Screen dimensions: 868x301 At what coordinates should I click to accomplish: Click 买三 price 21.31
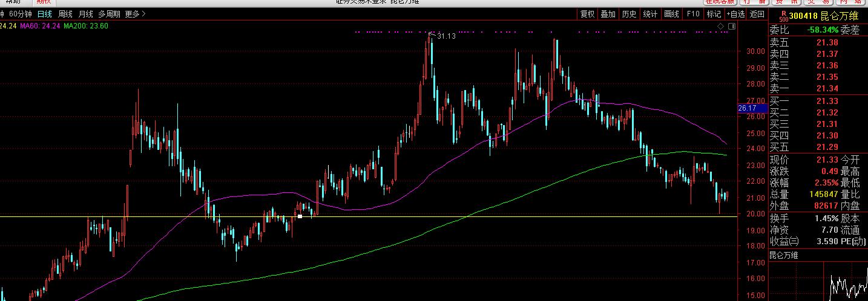click(827, 124)
